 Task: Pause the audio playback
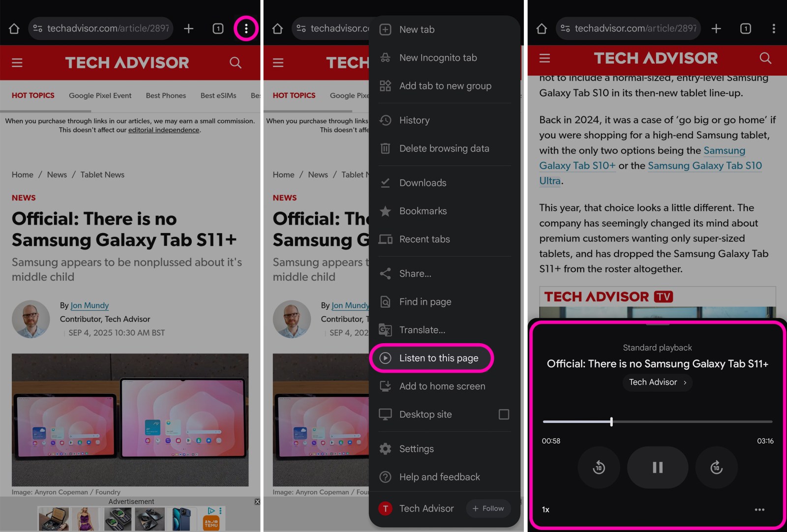click(x=657, y=467)
